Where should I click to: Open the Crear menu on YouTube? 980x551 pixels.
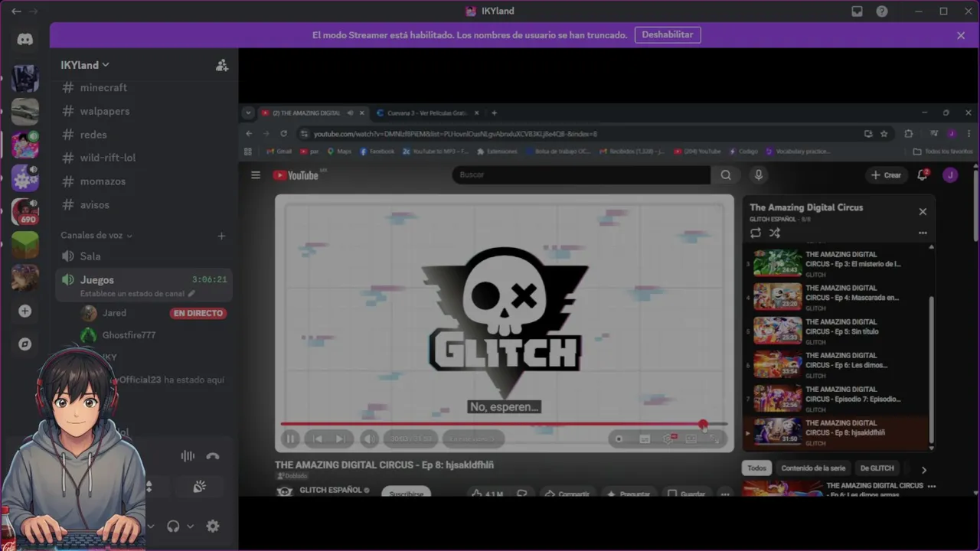886,175
